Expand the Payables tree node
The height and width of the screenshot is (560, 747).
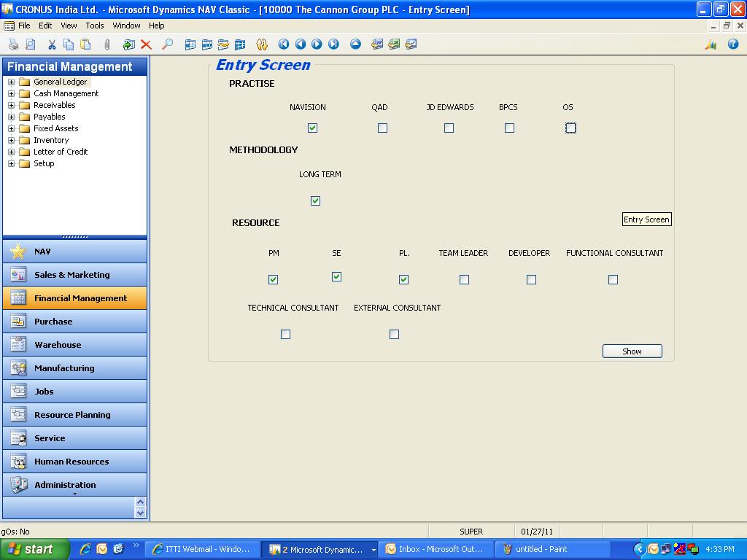click(x=11, y=117)
